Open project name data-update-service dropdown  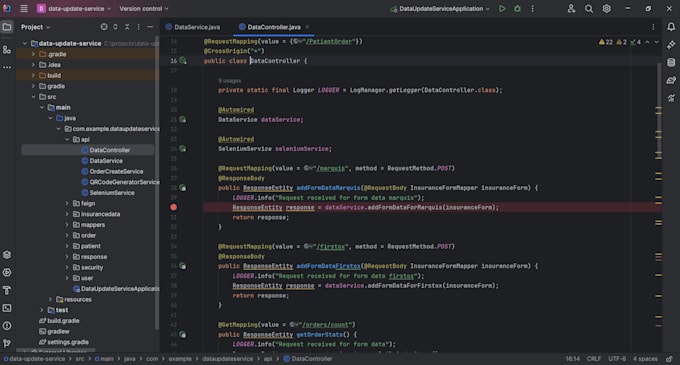(x=74, y=9)
